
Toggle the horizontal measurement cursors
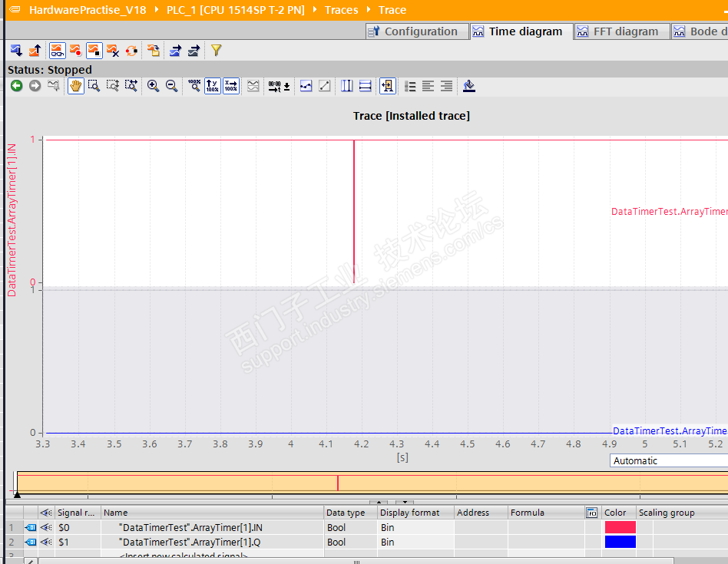pos(366,86)
